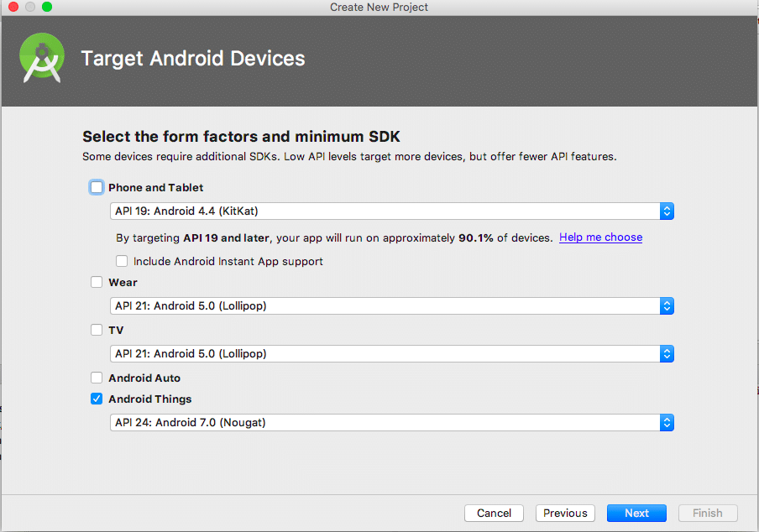Go back with the Previous button
Viewport: 759px width, 532px height.
(x=565, y=514)
